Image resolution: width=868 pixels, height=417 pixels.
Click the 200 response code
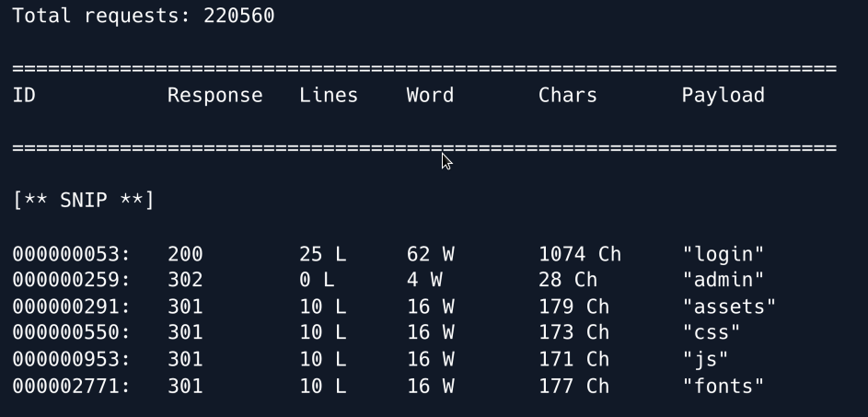coord(185,254)
